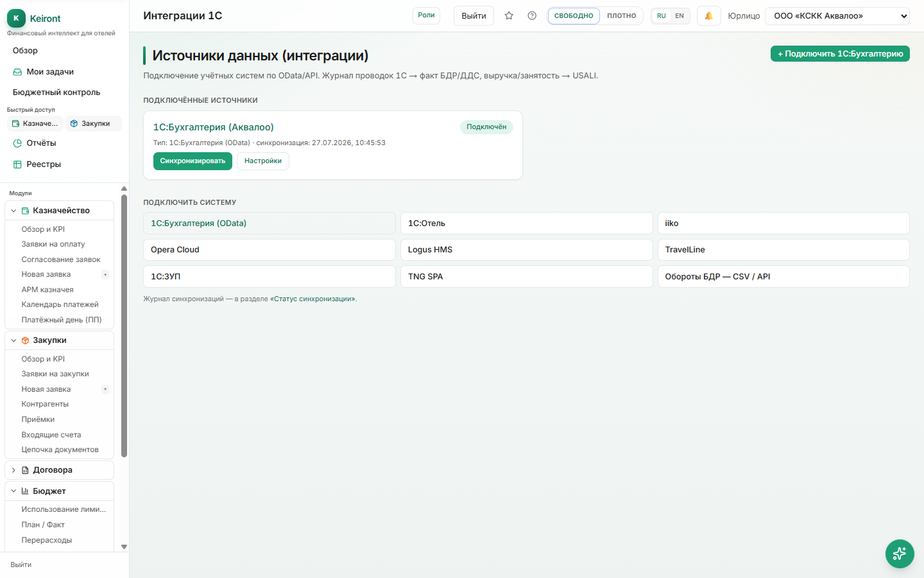Click the Подключён status badge
The image size is (924, 578).
tap(486, 127)
